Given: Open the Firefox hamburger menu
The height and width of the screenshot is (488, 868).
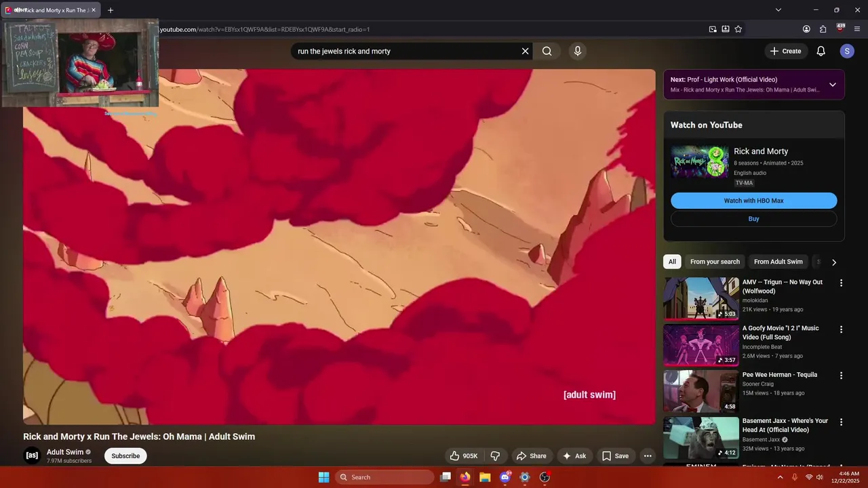Looking at the screenshot, I should click(857, 29).
